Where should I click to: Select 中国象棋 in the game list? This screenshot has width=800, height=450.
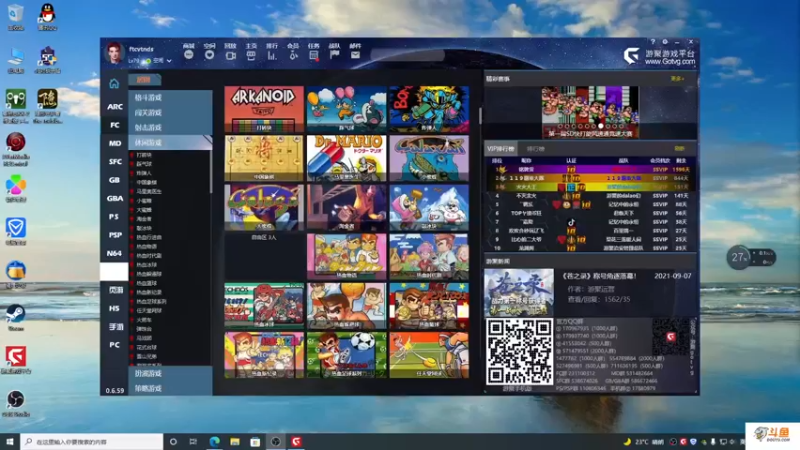click(146, 182)
